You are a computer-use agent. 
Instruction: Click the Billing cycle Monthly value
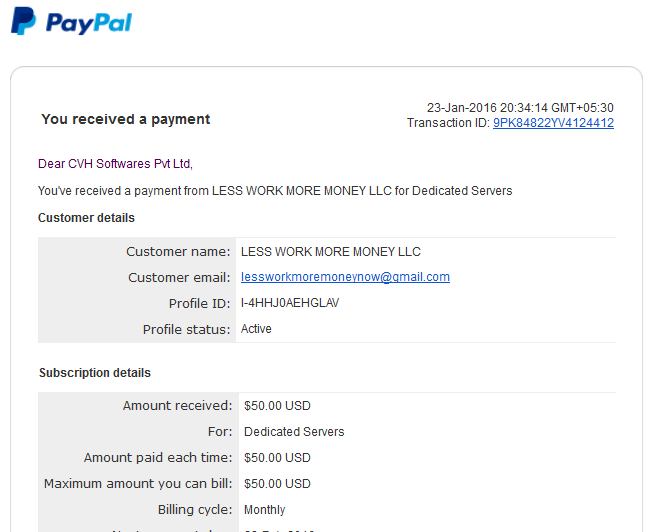[x=264, y=510]
